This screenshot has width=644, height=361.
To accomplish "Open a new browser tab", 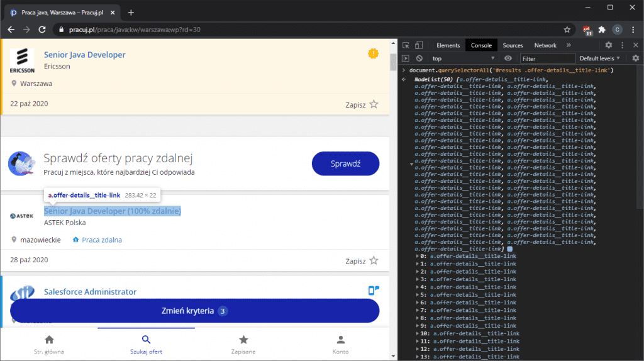I will click(131, 13).
